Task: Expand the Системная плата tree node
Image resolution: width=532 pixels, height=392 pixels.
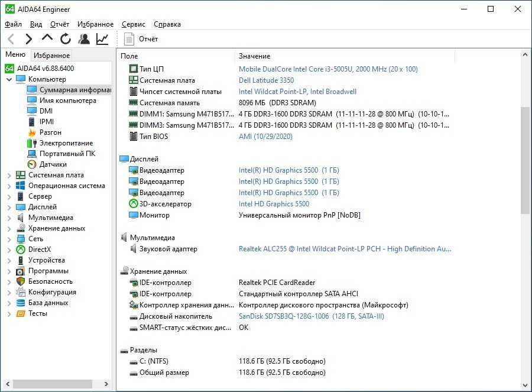Action: 9,176
